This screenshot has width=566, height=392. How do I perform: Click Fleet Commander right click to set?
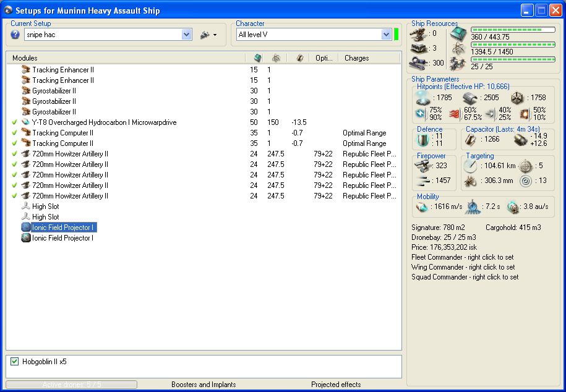(x=463, y=257)
